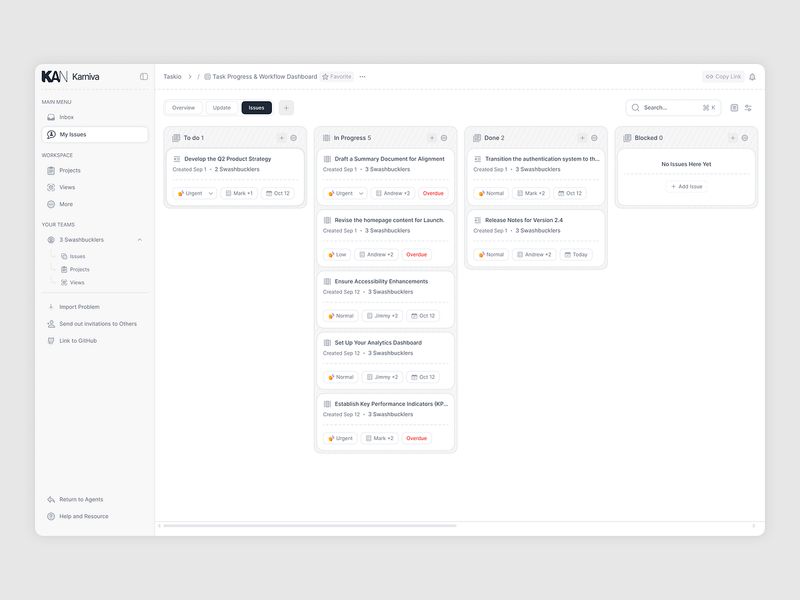Open Issues under 3 Swashbucklers team
Image resolution: width=800 pixels, height=600 pixels.
pos(73,256)
